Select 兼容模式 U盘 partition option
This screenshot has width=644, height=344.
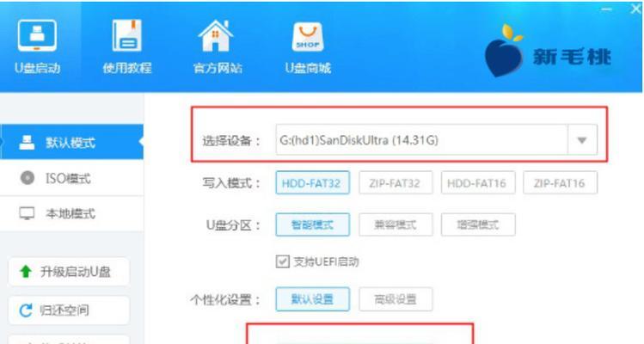[x=396, y=224]
